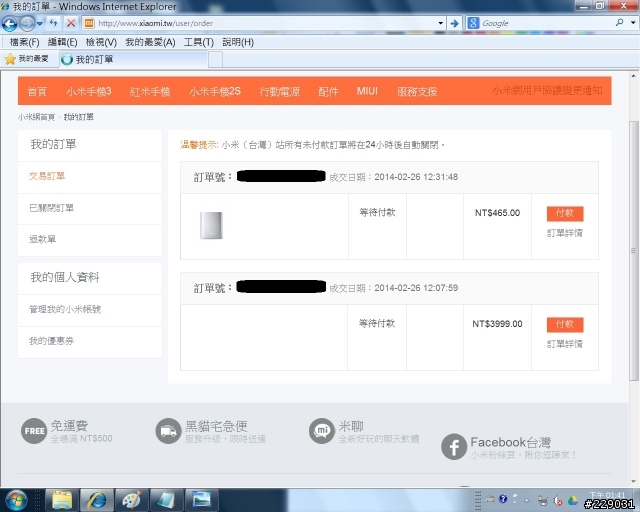Click the notepad taskbar icon
The width and height of the screenshot is (640, 512).
[x=167, y=500]
